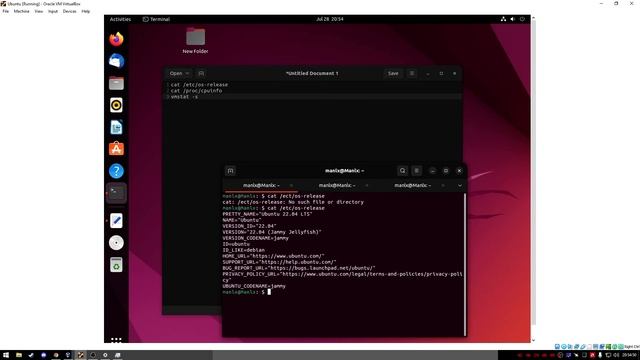Image resolution: width=640 pixels, height=360 pixels.
Task: Close the third terminal tab
Action: coord(442,185)
